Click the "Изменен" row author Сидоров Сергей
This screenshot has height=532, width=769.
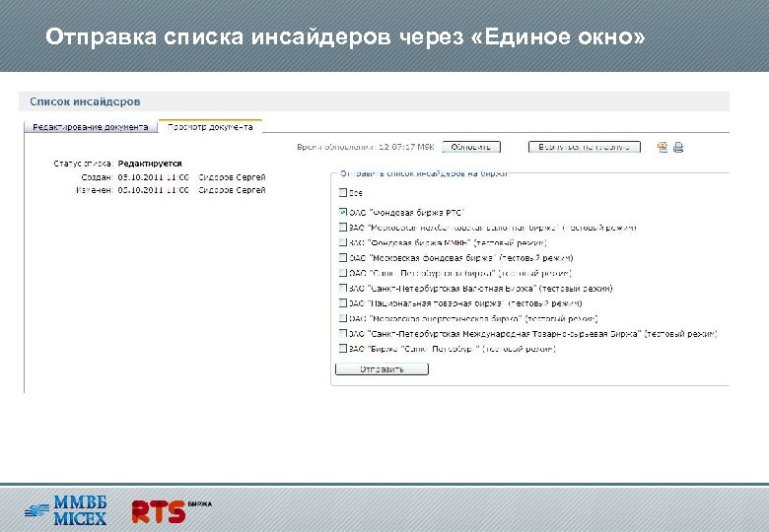232,189
